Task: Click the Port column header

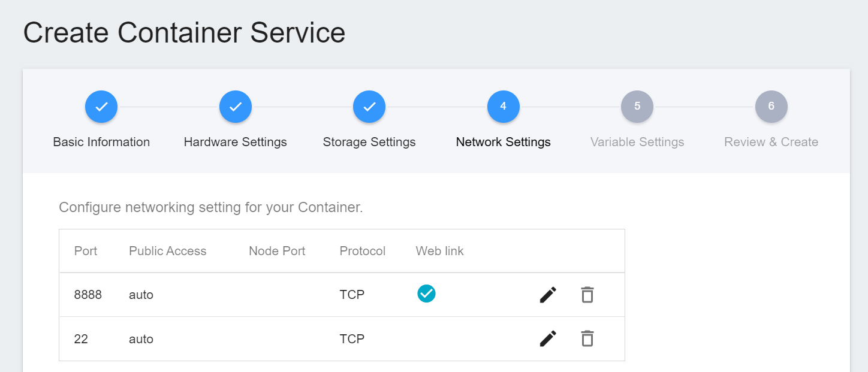Action: pyautogui.click(x=86, y=251)
